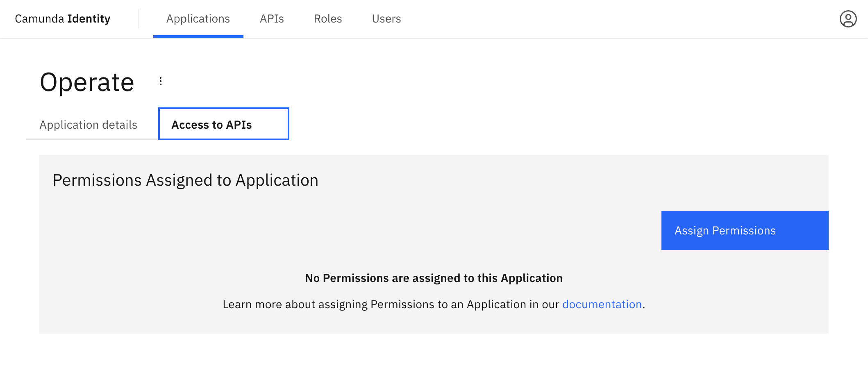Screen dimensions: 868x373
Task: Open the APIs section
Action: coord(272,18)
